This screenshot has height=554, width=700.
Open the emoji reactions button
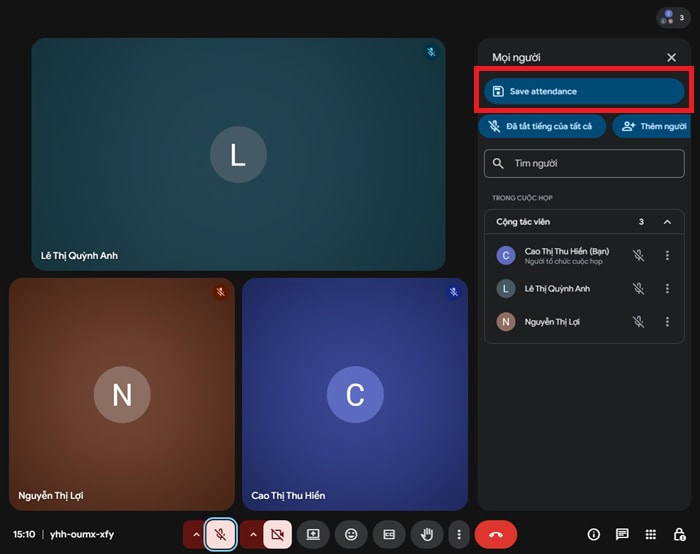tap(351, 534)
